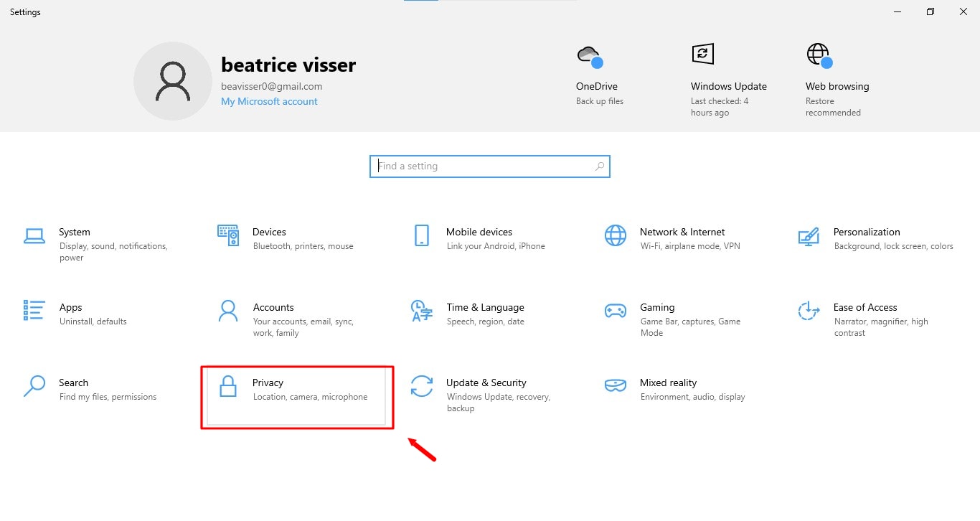The width and height of the screenshot is (980, 521).
Task: Select the Search category title
Action: click(73, 382)
